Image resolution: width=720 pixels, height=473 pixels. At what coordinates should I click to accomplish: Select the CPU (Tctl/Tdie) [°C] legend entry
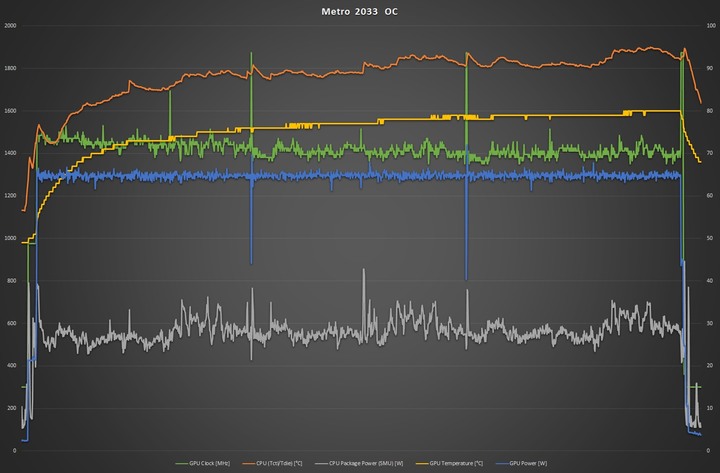272,463
